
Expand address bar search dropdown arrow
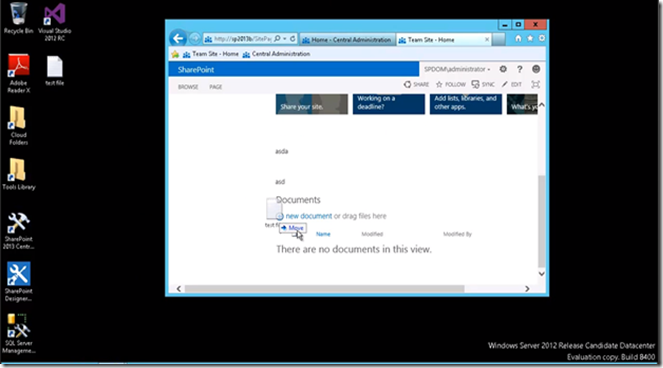285,38
